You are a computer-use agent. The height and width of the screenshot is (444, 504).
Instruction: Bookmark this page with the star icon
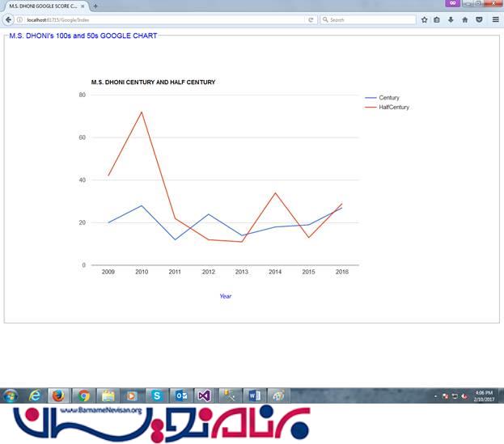[x=424, y=19]
